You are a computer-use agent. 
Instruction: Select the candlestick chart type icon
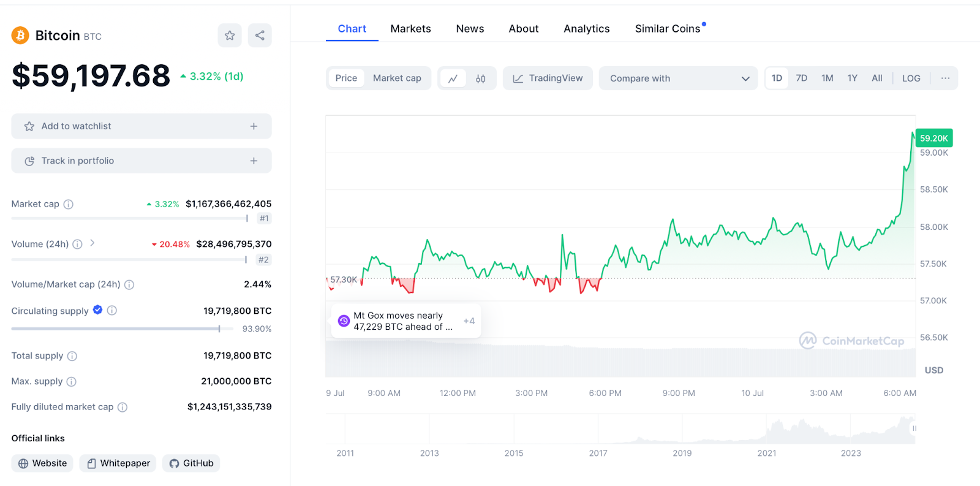pos(481,78)
